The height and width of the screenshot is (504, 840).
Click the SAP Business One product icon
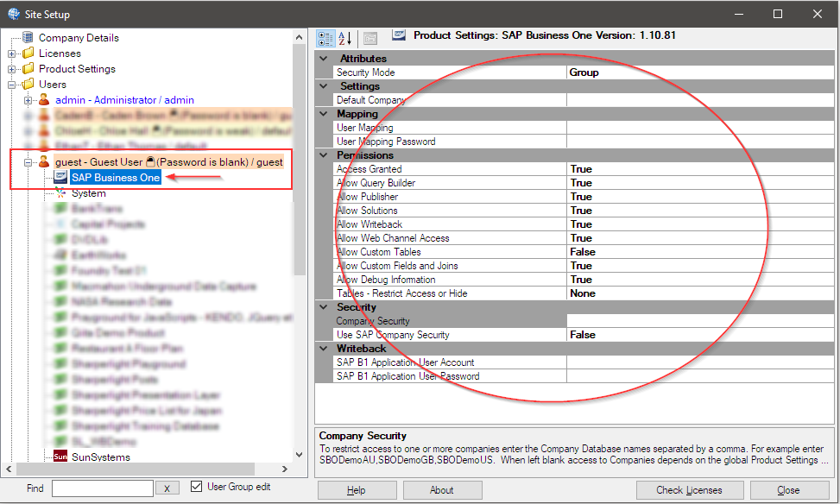60,177
